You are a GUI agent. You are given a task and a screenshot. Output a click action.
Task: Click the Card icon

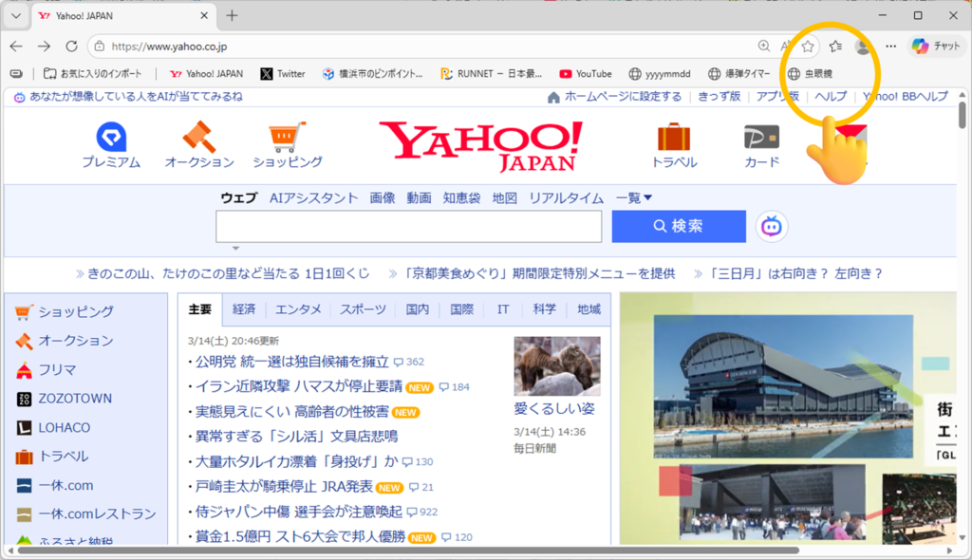tap(761, 138)
